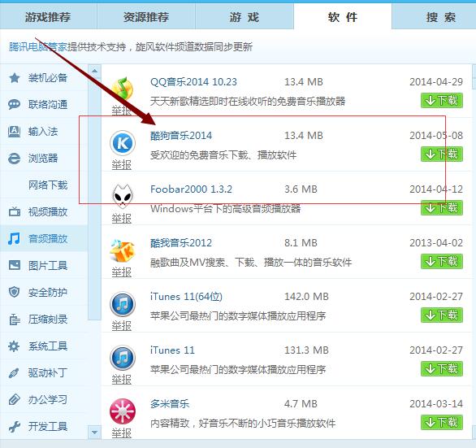Download iTunes 11(64位) with 下载 button
The height and width of the screenshot is (448, 476).
click(x=442, y=315)
